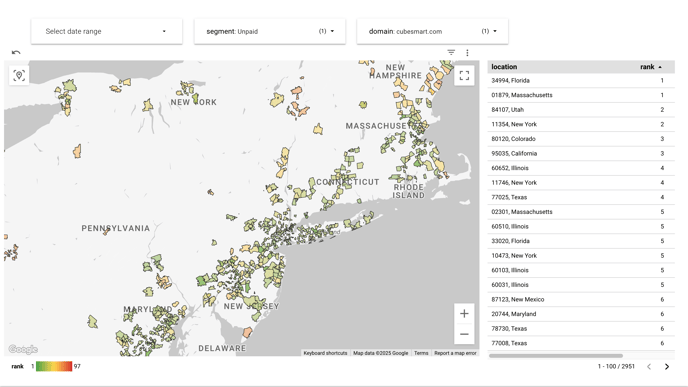The image size is (688, 387).
Task: Open the three-dot more options menu
Action: click(467, 53)
